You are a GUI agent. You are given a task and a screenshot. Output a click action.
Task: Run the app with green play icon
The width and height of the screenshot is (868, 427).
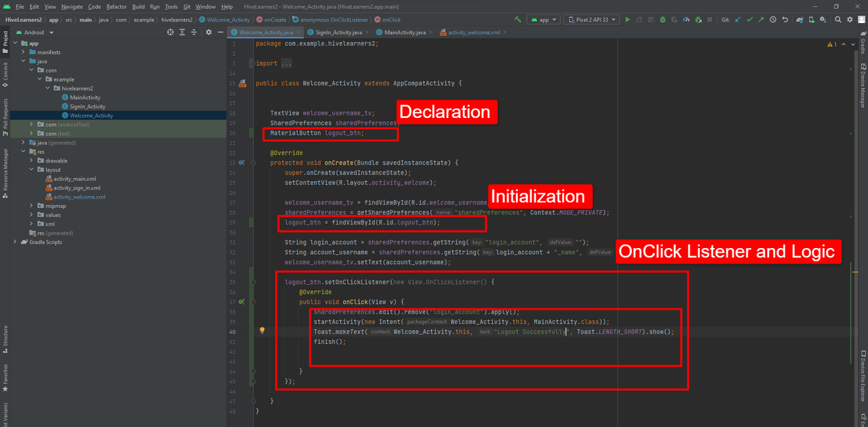628,20
